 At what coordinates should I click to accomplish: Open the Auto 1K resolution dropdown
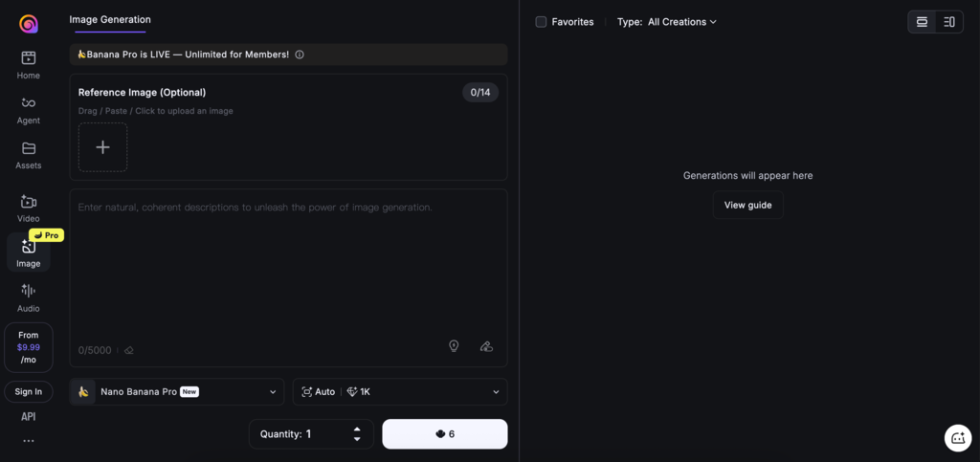click(x=400, y=391)
